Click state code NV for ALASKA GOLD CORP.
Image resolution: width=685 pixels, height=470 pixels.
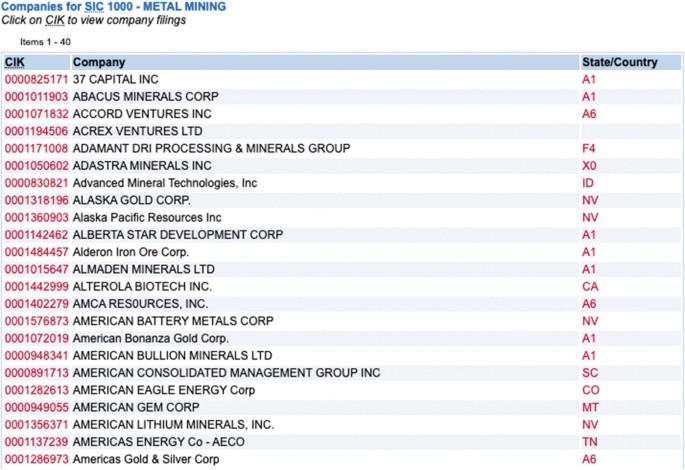[x=590, y=200]
